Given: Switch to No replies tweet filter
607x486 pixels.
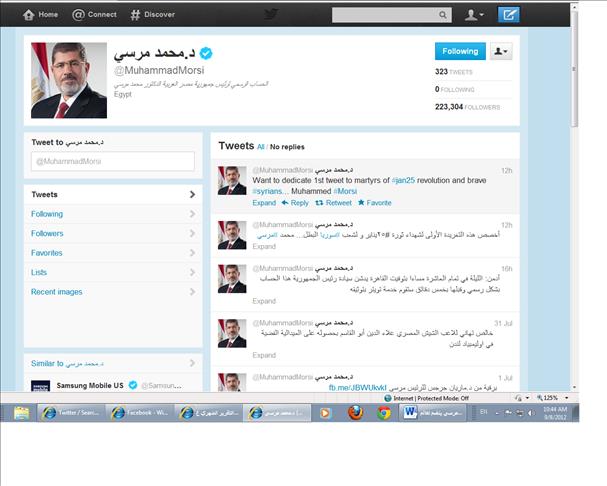Looking at the screenshot, I should pyautogui.click(x=287, y=146).
